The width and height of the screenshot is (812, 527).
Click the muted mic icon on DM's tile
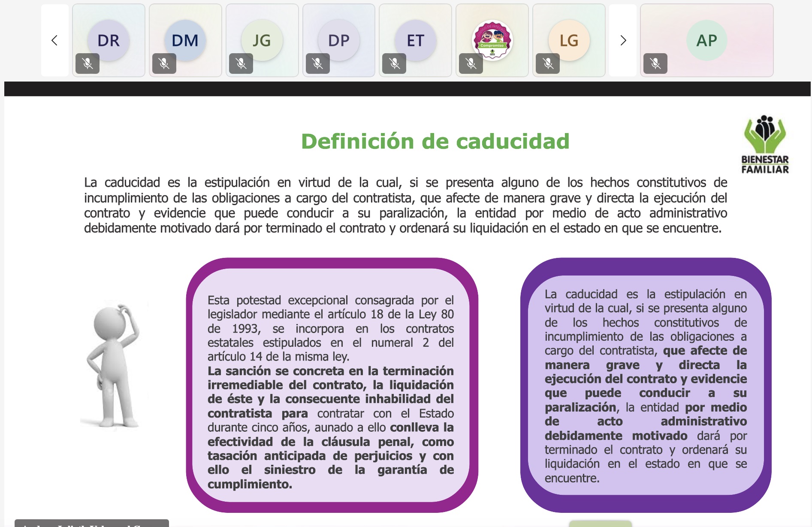tap(164, 64)
